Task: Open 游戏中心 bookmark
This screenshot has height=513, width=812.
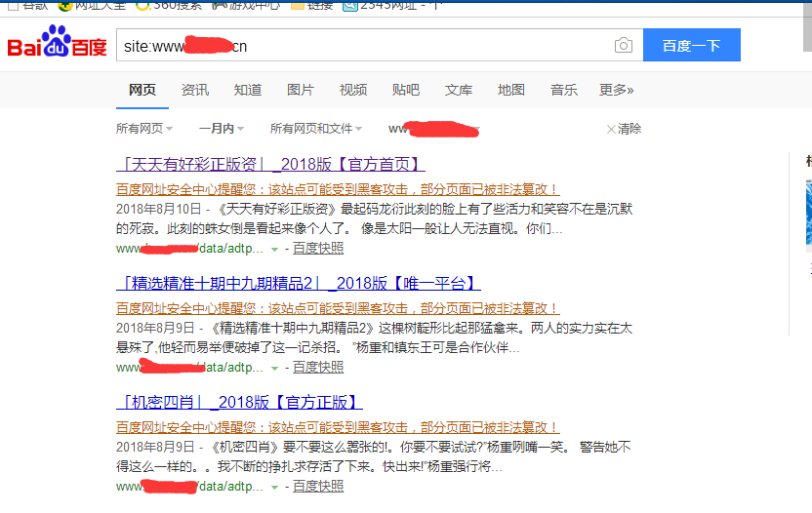Action: [246, 5]
